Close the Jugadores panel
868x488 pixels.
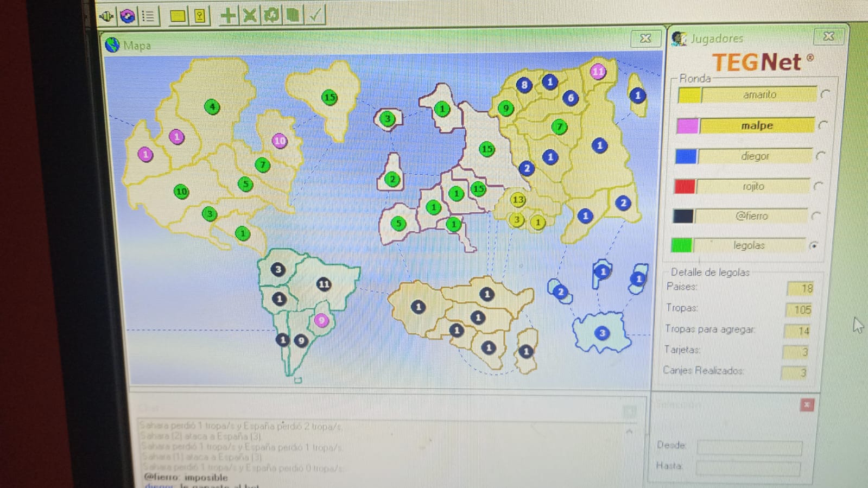828,36
